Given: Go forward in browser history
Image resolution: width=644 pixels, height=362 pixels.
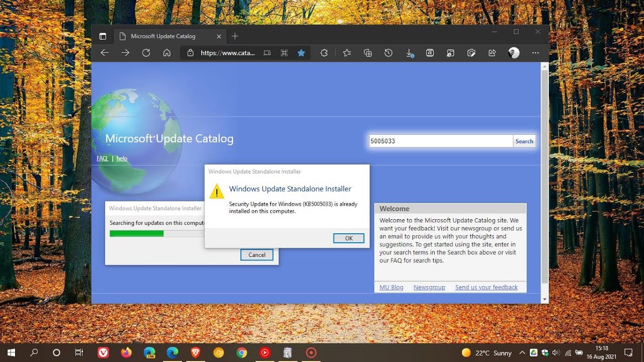Looking at the screenshot, I should click(125, 53).
